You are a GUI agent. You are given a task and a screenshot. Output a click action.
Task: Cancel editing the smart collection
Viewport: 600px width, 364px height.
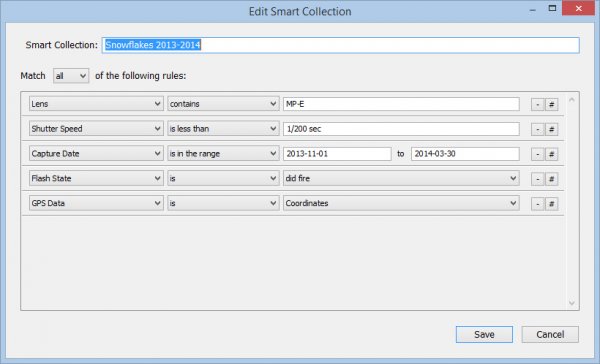click(550, 335)
